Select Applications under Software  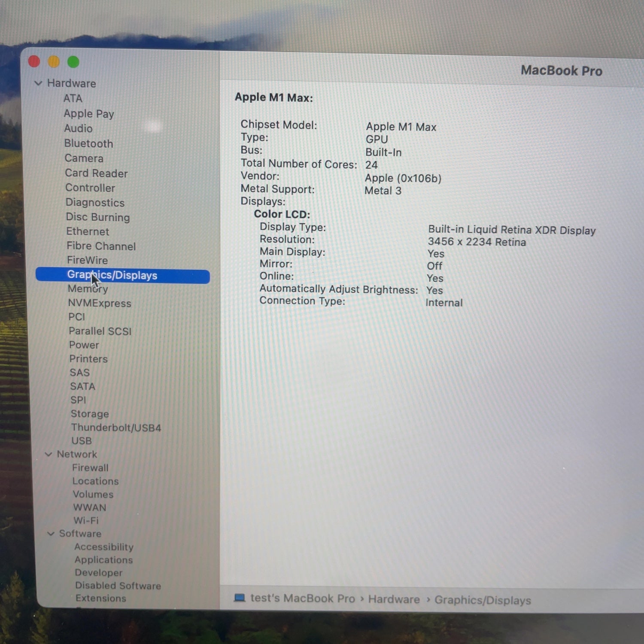103,560
